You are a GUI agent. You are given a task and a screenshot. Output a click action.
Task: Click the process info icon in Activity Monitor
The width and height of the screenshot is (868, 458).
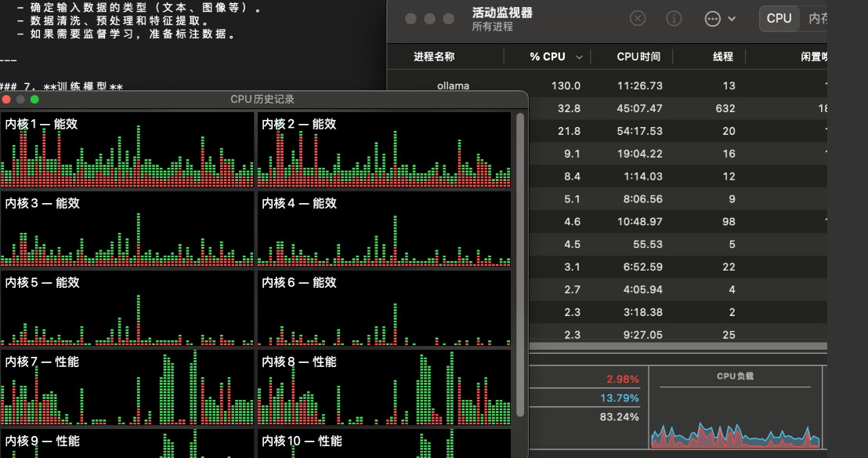[674, 18]
